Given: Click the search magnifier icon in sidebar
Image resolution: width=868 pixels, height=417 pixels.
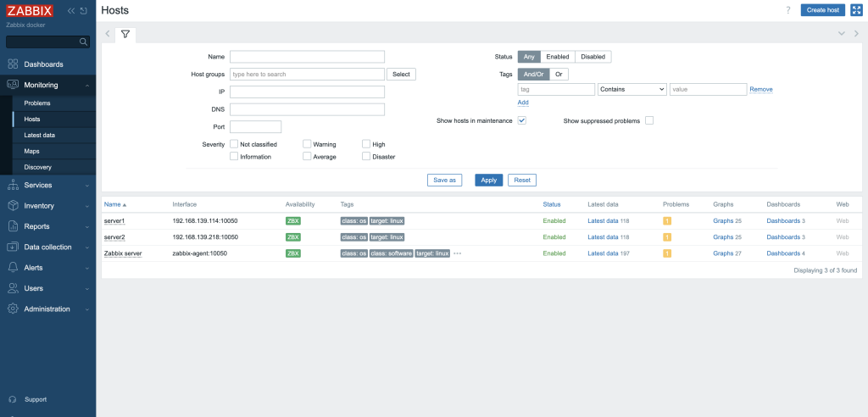Looking at the screenshot, I should [83, 42].
